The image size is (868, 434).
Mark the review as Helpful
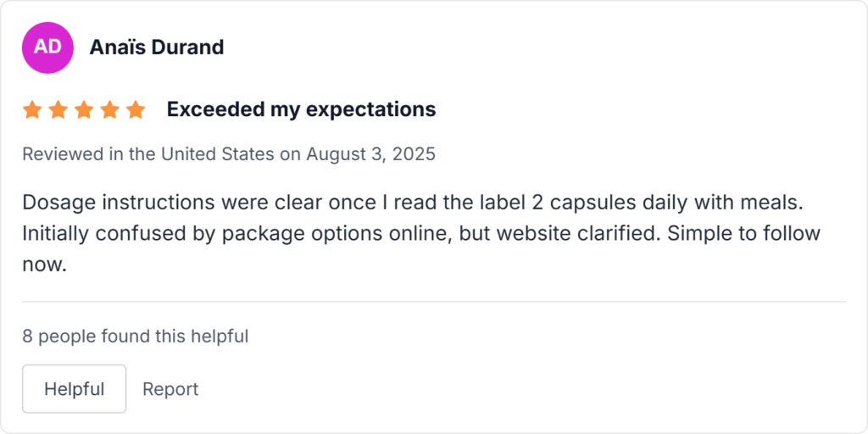coord(74,389)
